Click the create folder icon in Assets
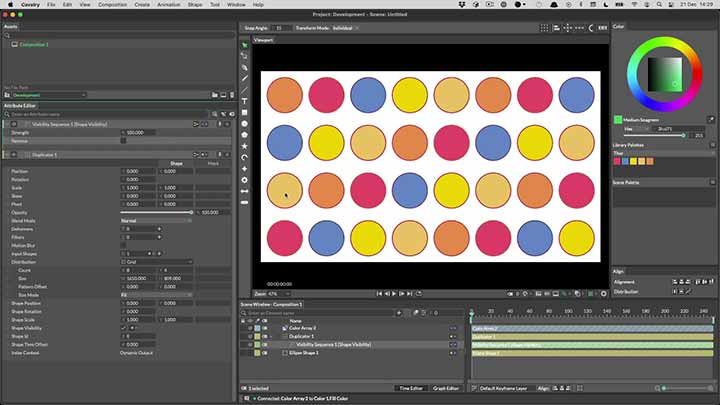720x405 pixels. 214,95
